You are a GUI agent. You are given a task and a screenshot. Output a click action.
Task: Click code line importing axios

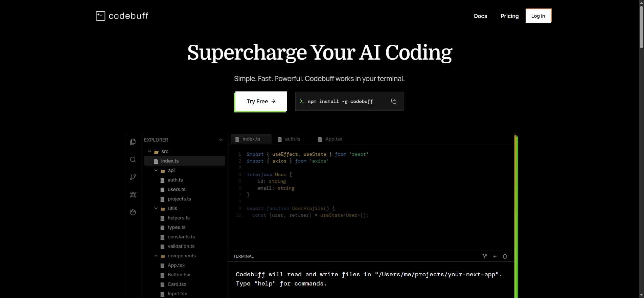point(288,161)
